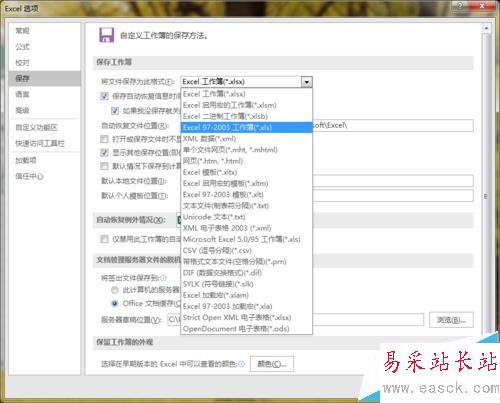Viewport: 500px width, 403px height.
Task: Select 网页(*.htm, *.html) format
Action: (x=246, y=161)
